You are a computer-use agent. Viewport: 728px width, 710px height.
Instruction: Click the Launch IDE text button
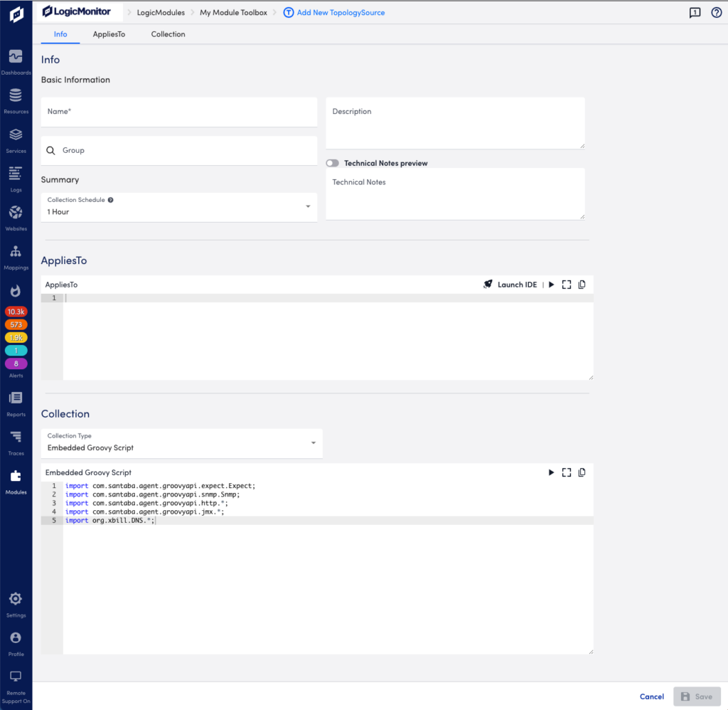518,285
